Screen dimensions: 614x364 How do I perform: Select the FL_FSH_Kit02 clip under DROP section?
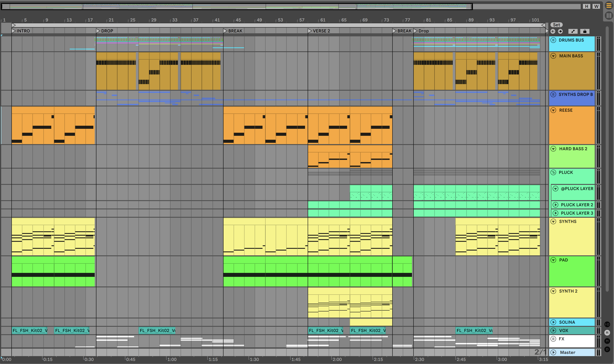click(157, 330)
